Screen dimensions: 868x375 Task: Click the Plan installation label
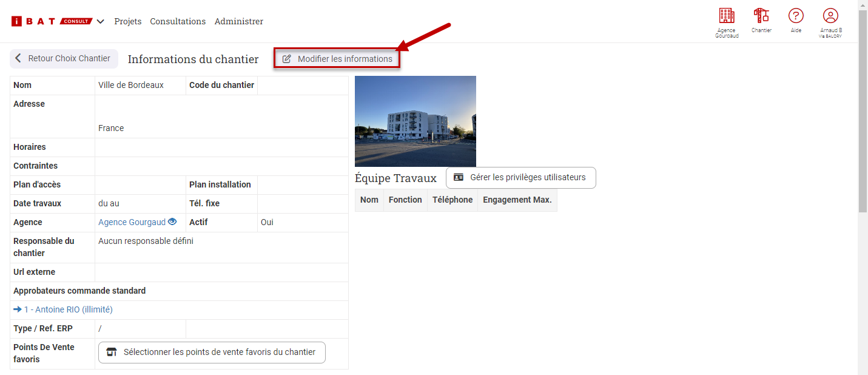point(220,185)
